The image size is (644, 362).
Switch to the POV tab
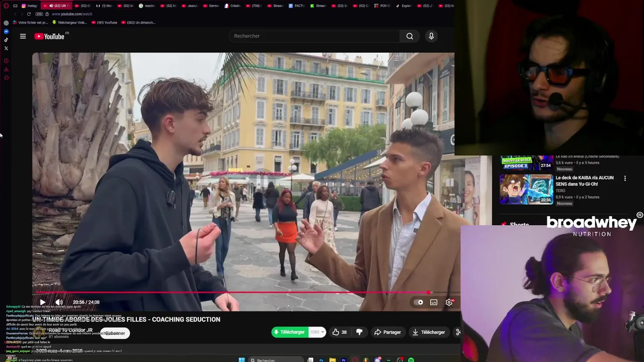pos(383,6)
